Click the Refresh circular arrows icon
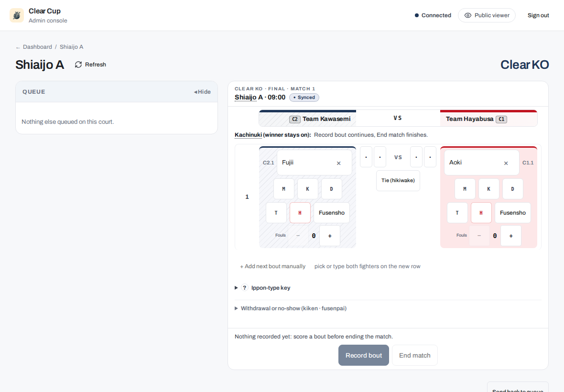 78,65
